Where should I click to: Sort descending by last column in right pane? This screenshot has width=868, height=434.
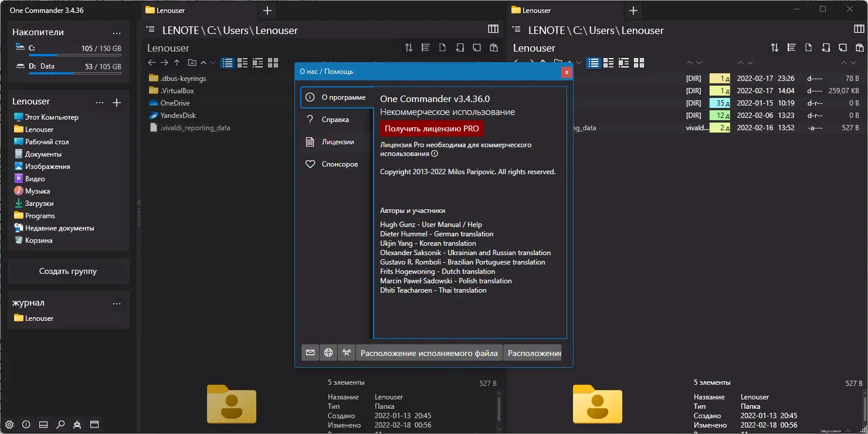coord(855,62)
